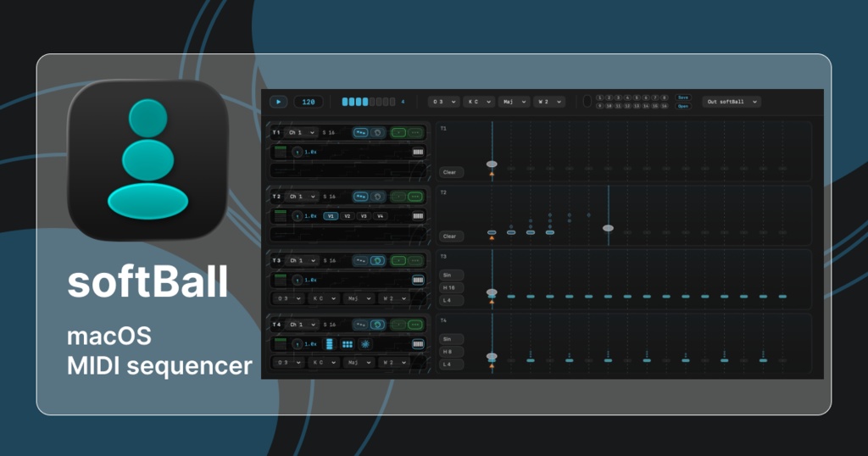Click T1 gray step slider handle
This screenshot has height=456, width=868.
[x=492, y=164]
